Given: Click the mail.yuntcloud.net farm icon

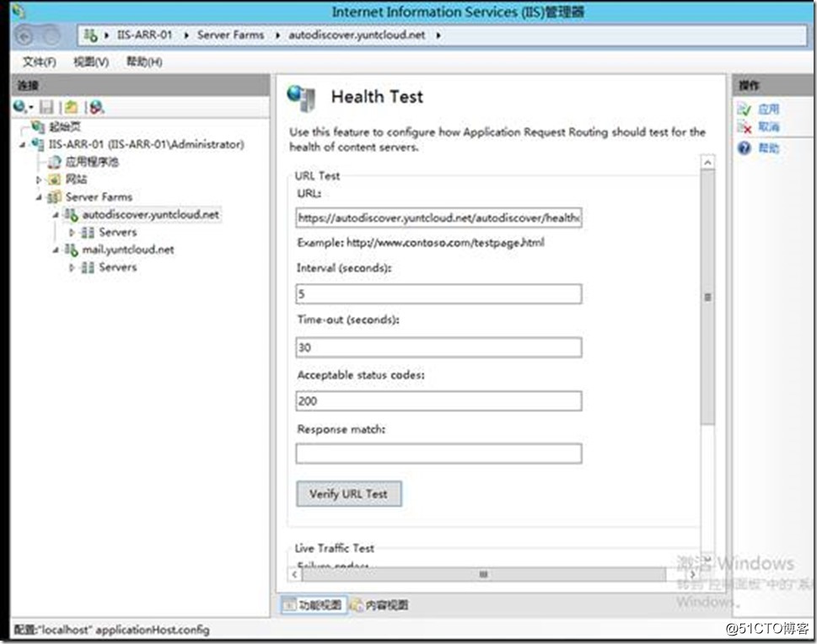Looking at the screenshot, I should (x=72, y=250).
